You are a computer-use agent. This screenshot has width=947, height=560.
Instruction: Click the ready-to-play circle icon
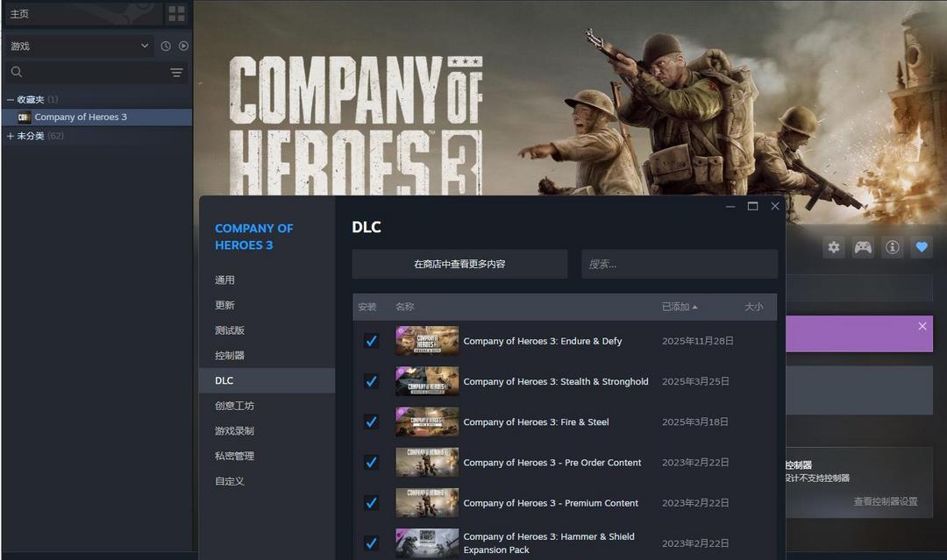pyautogui.click(x=183, y=46)
